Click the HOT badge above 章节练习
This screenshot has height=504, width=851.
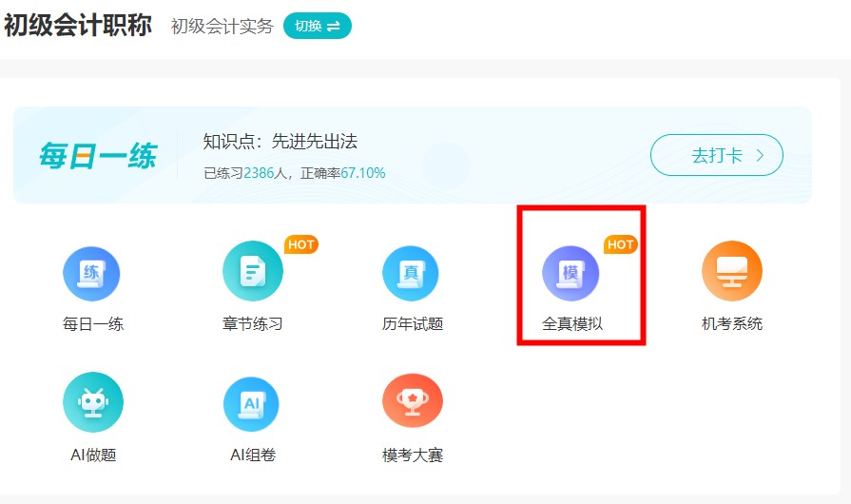pos(300,244)
